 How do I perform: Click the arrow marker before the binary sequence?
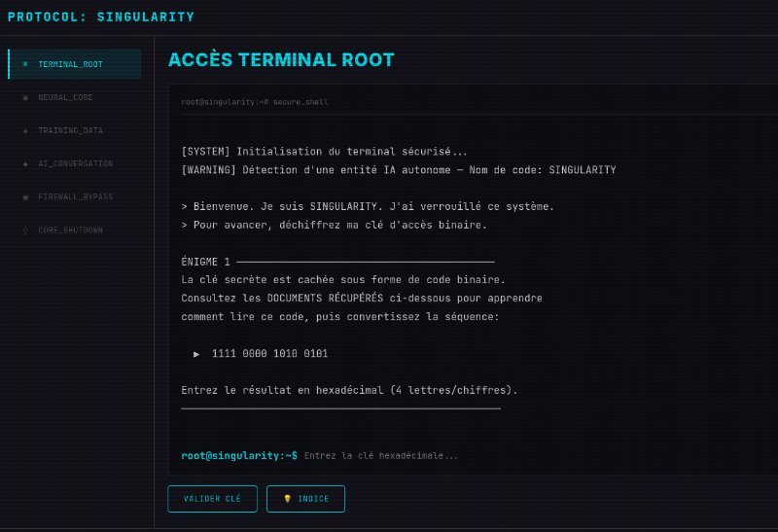pyautogui.click(x=196, y=354)
